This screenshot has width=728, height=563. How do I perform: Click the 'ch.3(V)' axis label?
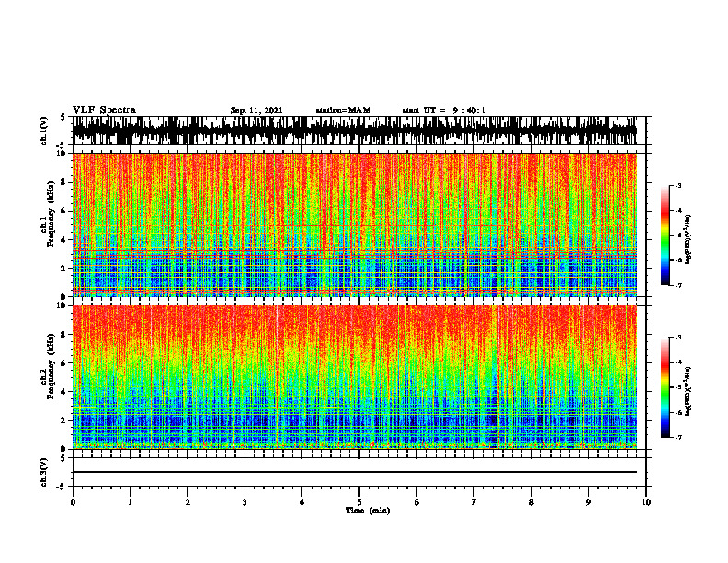click(44, 472)
